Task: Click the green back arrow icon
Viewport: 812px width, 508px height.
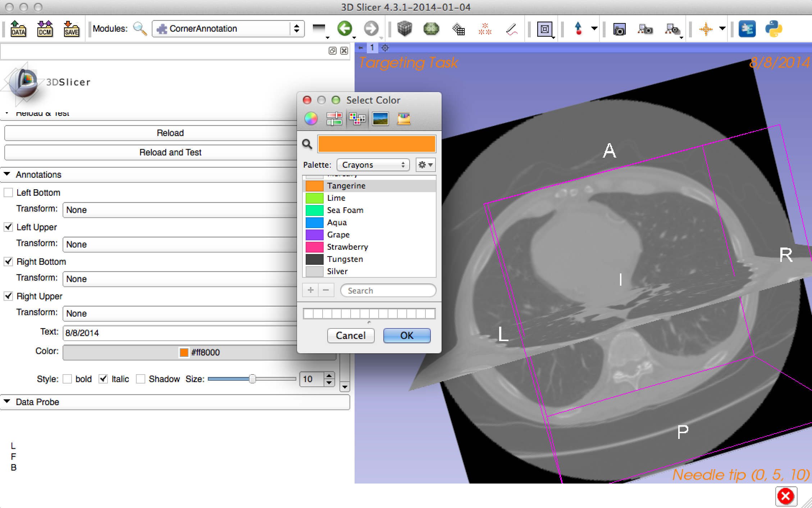Action: (345, 28)
